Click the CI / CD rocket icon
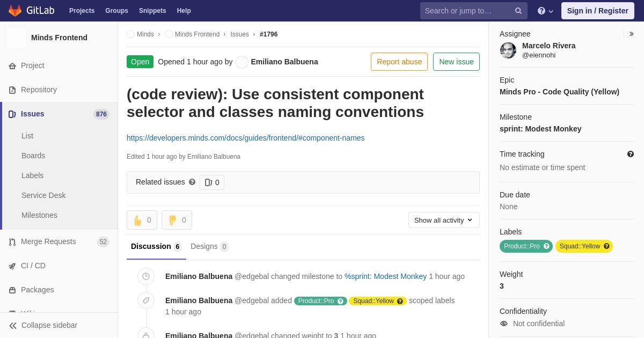The image size is (644, 338). pyautogui.click(x=12, y=266)
